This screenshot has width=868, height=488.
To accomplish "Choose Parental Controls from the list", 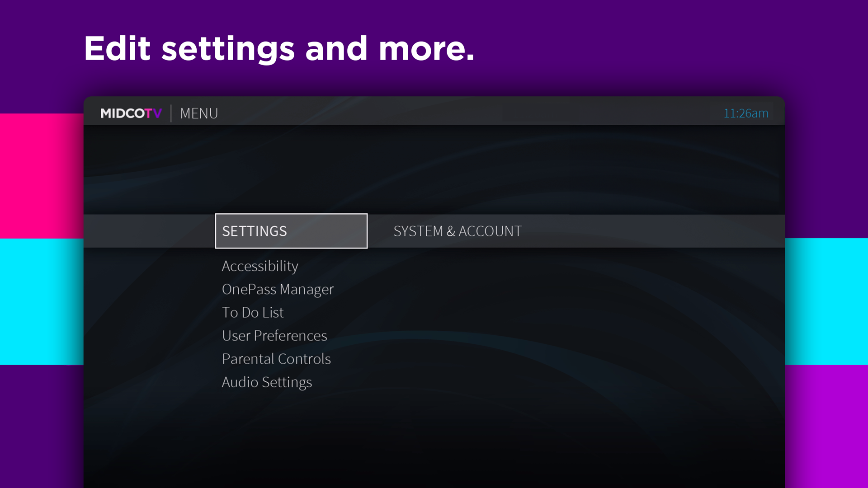I will (x=276, y=358).
